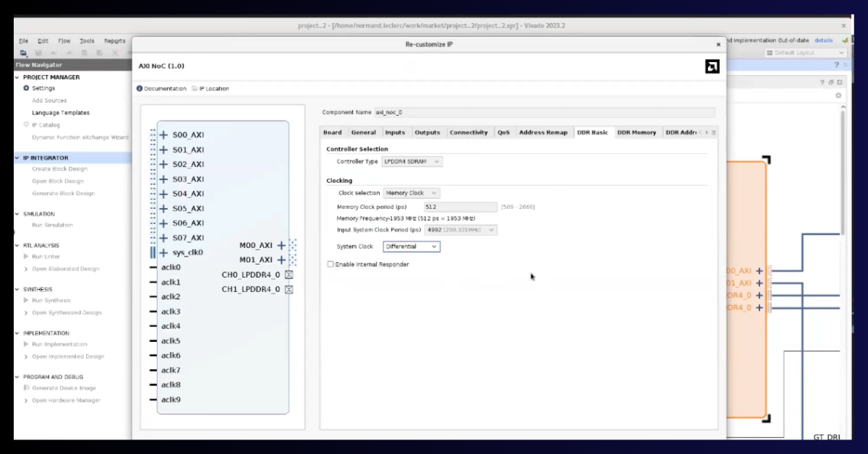
Task: Click the details link for out-of-date implementation
Action: (824, 40)
